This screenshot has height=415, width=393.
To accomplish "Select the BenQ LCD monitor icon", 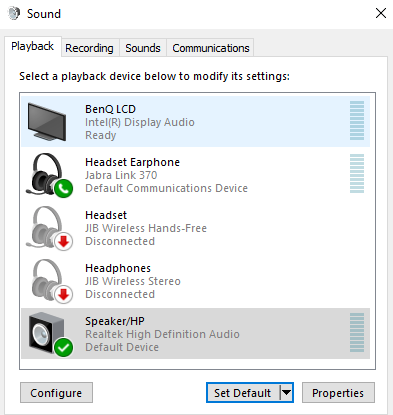I will click(x=47, y=122).
